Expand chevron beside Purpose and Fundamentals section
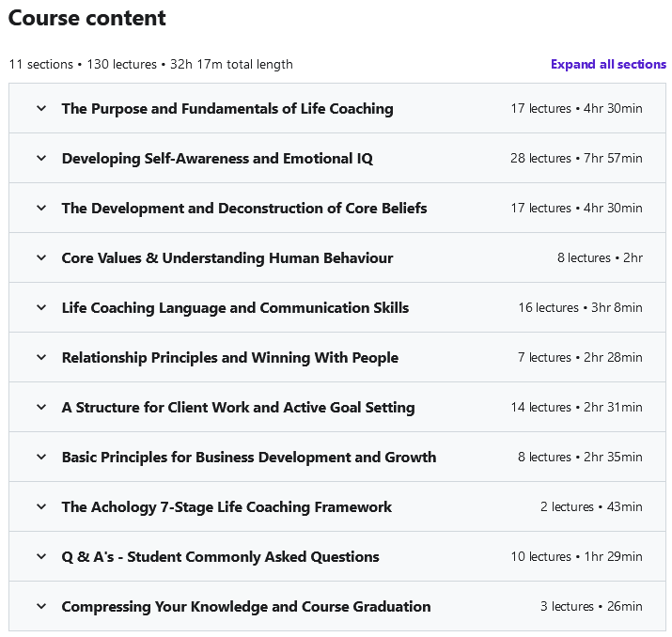This screenshot has width=672, height=637. point(41,108)
